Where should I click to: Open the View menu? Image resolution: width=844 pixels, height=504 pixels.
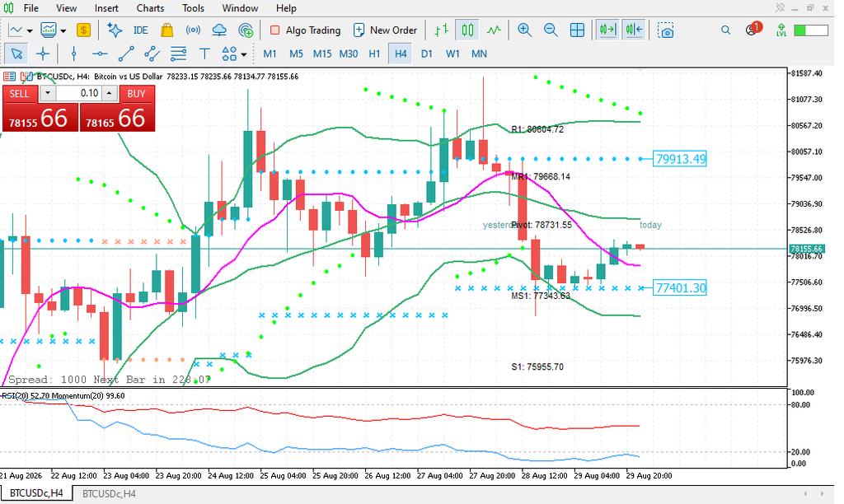coord(66,8)
